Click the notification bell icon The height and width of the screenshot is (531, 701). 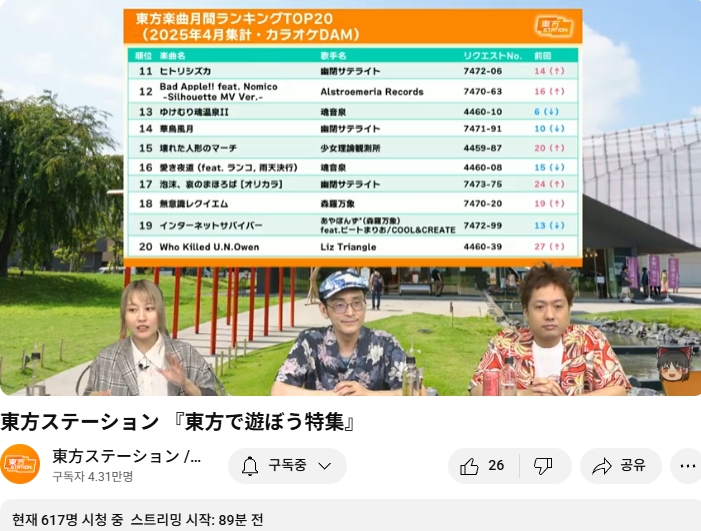tap(250, 466)
